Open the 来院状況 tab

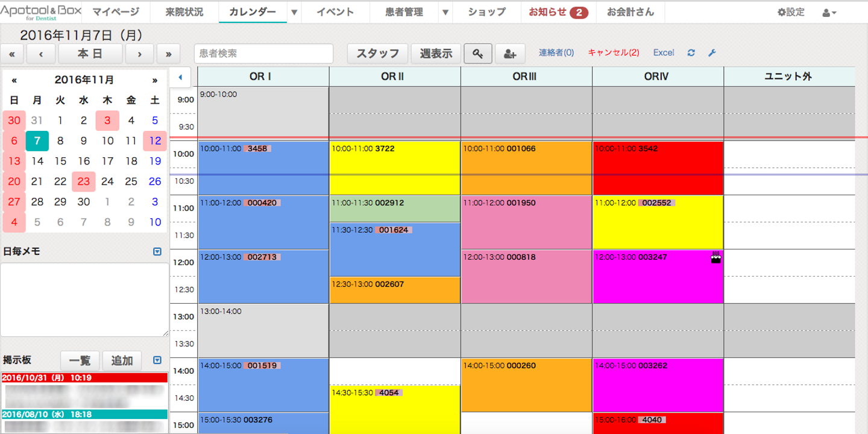pyautogui.click(x=184, y=12)
